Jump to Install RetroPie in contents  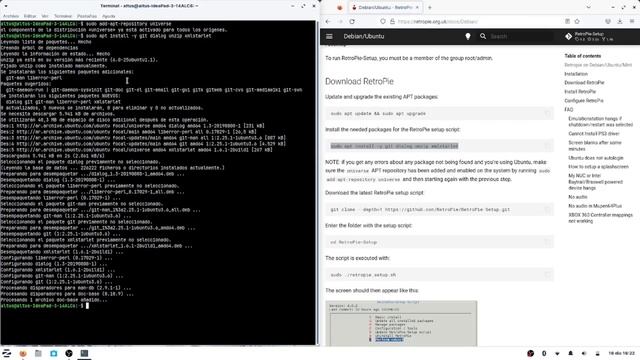pyautogui.click(x=580, y=91)
